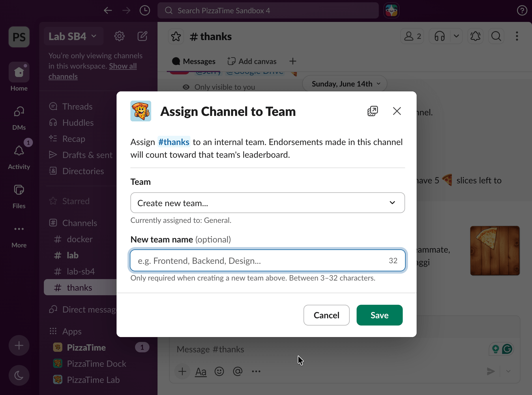Toggle text formatting Aa button

coord(201,371)
